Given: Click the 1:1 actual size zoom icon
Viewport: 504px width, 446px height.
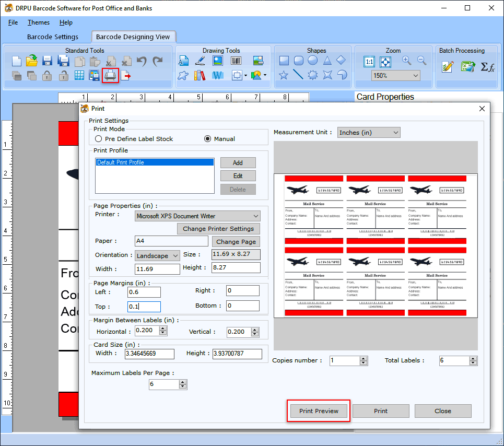Looking at the screenshot, I should coord(369,62).
